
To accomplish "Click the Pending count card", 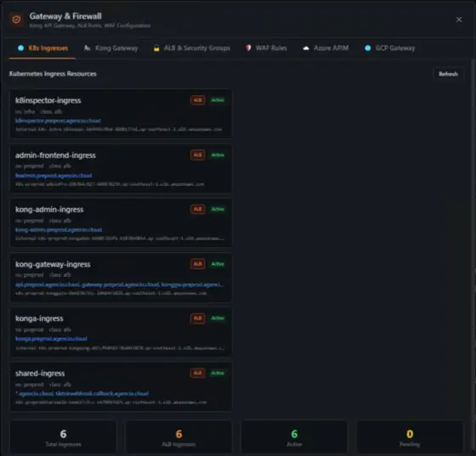I will point(410,437).
